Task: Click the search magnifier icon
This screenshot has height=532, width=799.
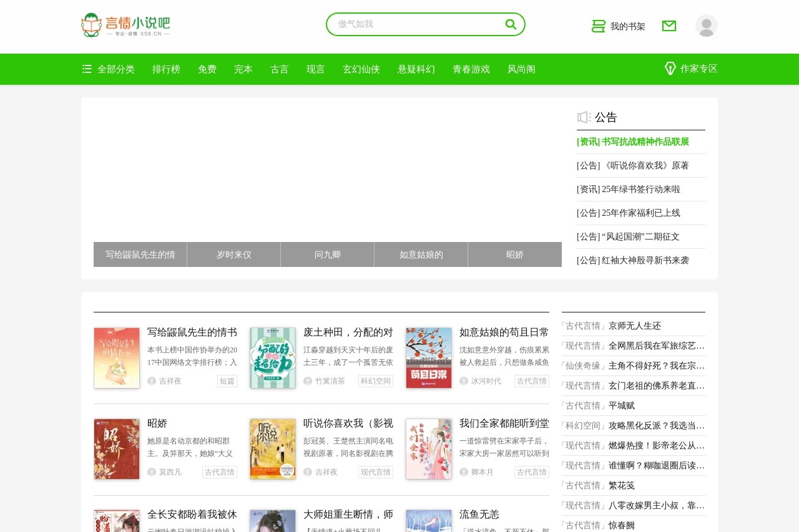Action: (511, 24)
